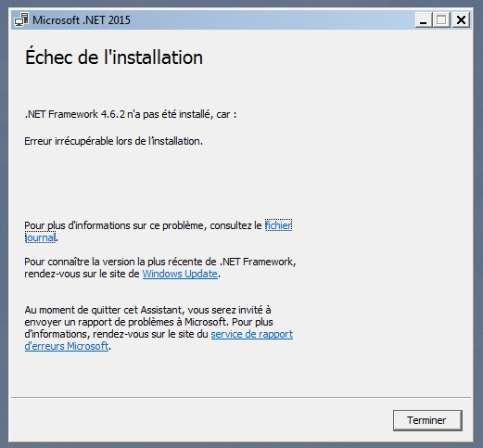Click the "Erreur irrécupérable lors de l'installation" message

[113, 141]
